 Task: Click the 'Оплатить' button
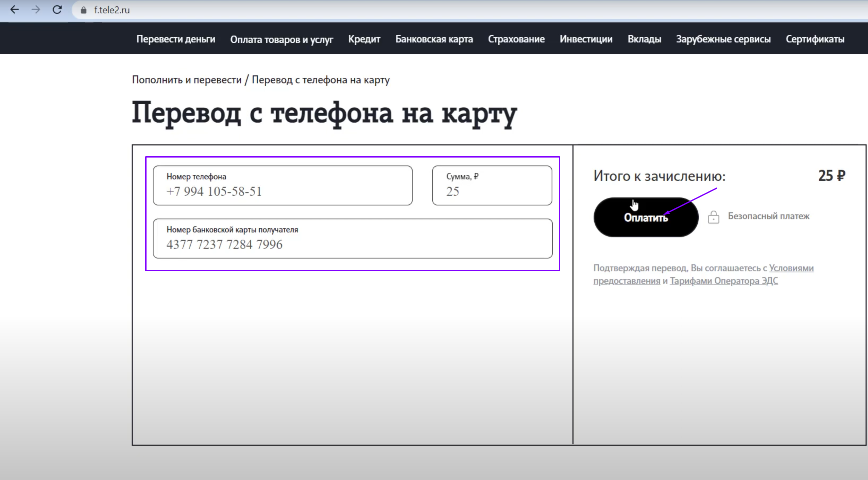click(x=646, y=217)
